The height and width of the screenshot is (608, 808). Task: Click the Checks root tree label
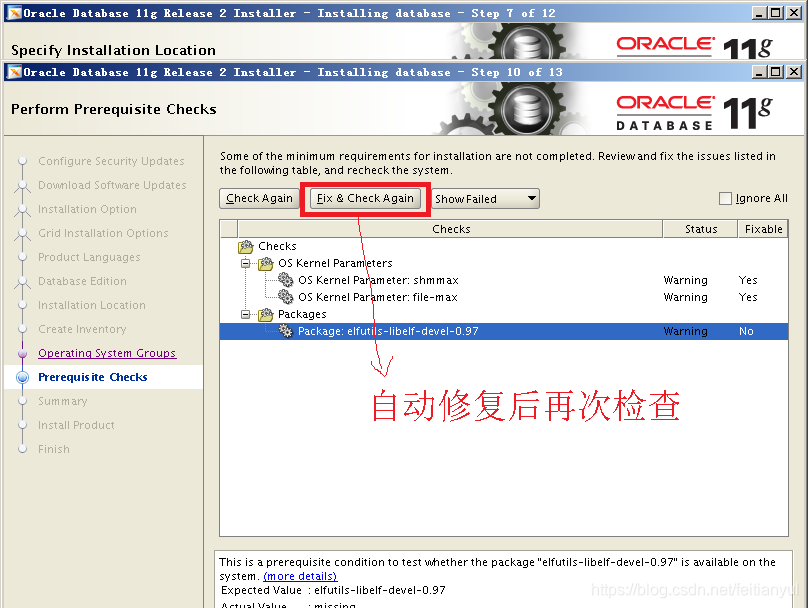click(277, 246)
